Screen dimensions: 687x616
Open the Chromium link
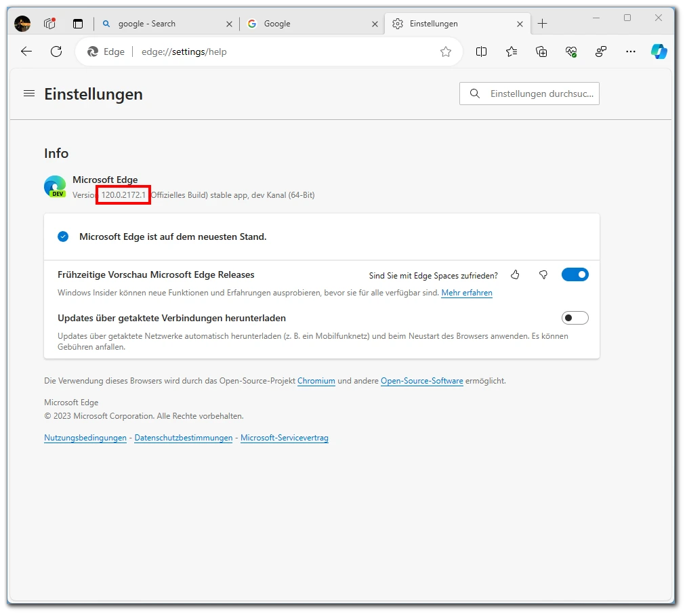click(316, 381)
